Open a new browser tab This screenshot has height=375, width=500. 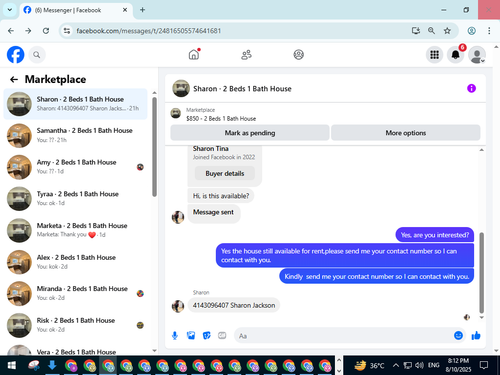[x=142, y=10]
